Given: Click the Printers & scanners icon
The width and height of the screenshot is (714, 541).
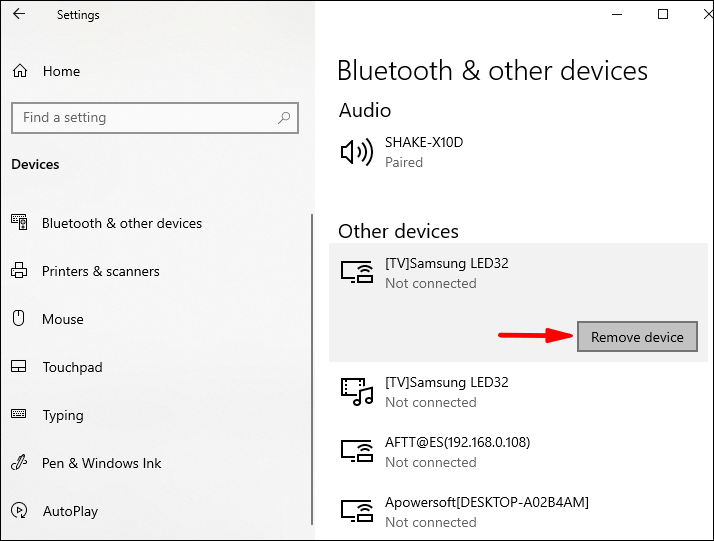Looking at the screenshot, I should (x=19, y=271).
